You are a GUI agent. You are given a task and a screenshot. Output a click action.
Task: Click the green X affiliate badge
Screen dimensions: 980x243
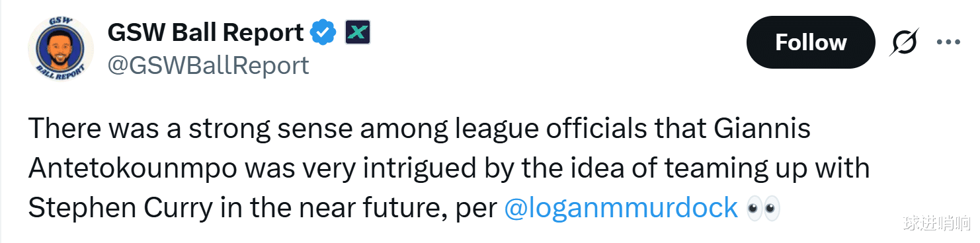[358, 32]
